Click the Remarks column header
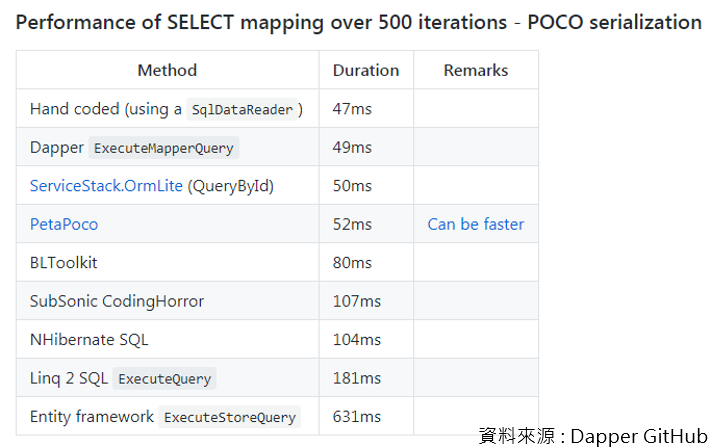 476,71
